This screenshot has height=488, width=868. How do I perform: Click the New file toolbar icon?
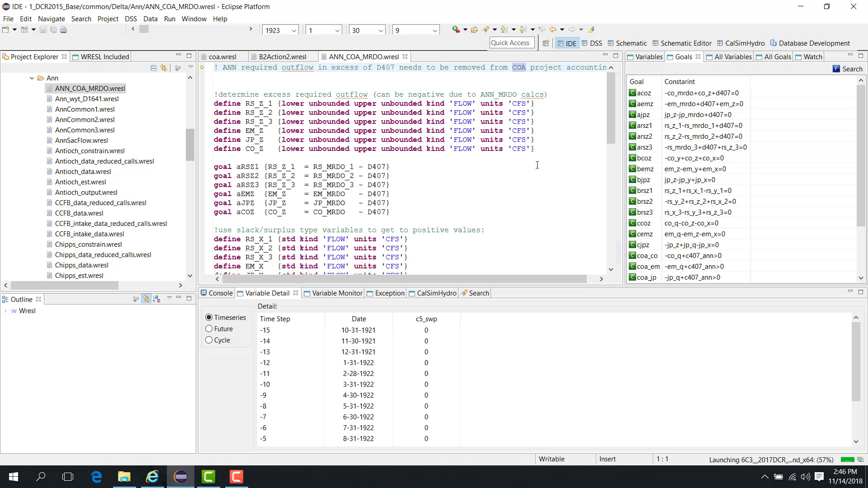point(5,30)
